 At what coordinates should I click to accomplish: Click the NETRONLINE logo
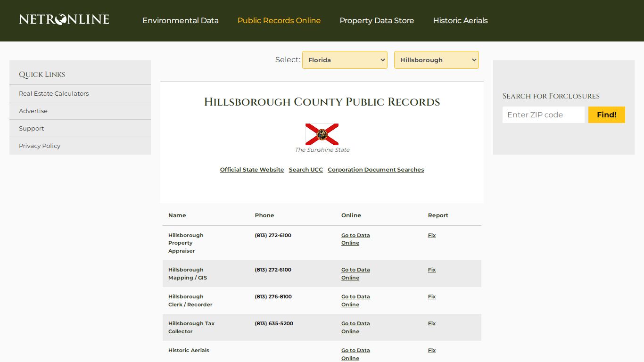coord(64,19)
